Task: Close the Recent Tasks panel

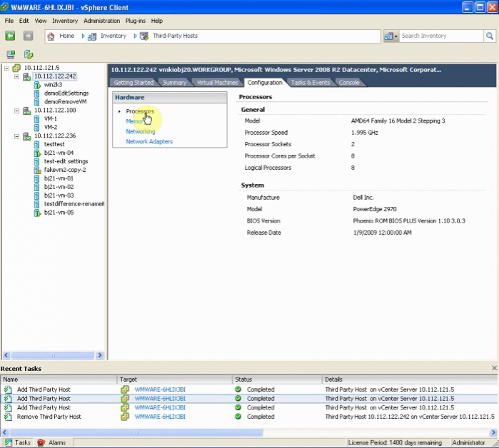Action: click(494, 368)
